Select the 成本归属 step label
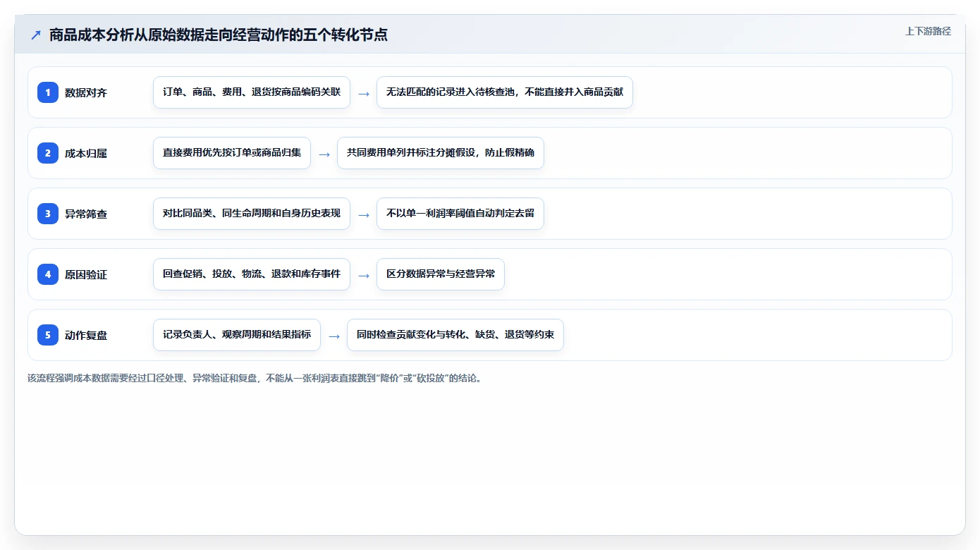980x550 pixels. pyautogui.click(x=86, y=153)
